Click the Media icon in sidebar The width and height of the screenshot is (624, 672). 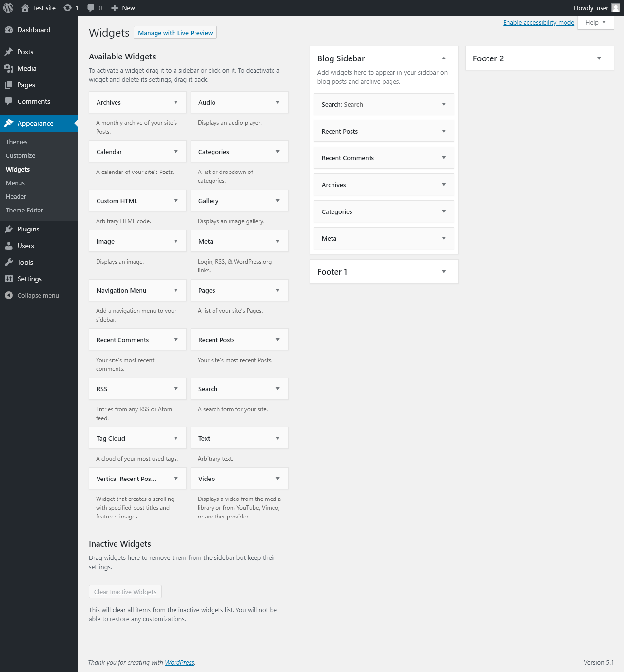pos(9,68)
